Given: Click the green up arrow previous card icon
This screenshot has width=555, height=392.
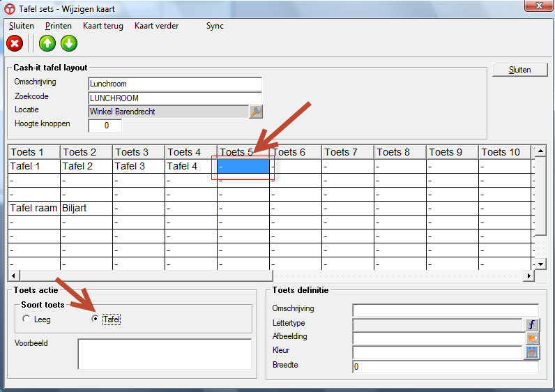Looking at the screenshot, I should 47,43.
